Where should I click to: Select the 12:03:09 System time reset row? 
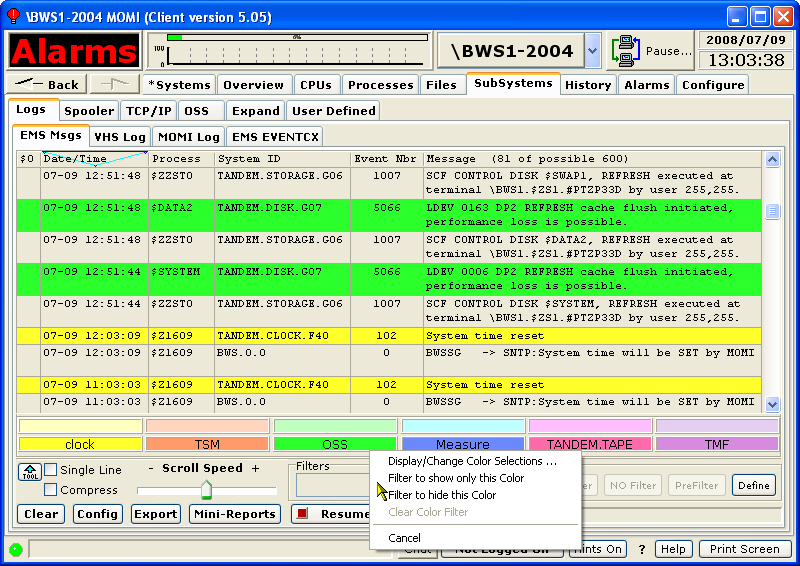389,336
